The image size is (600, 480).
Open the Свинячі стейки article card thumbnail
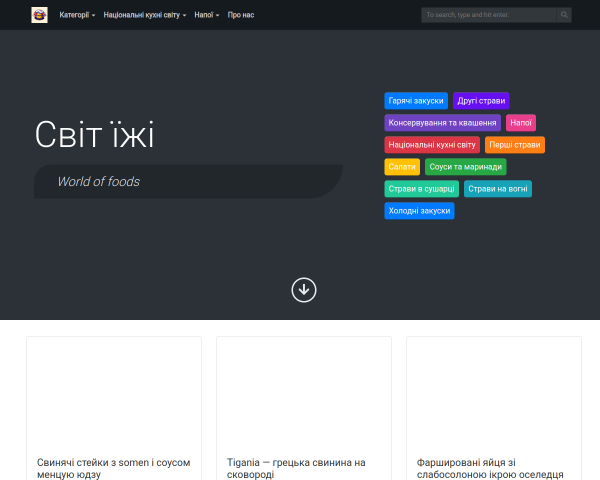point(114,392)
